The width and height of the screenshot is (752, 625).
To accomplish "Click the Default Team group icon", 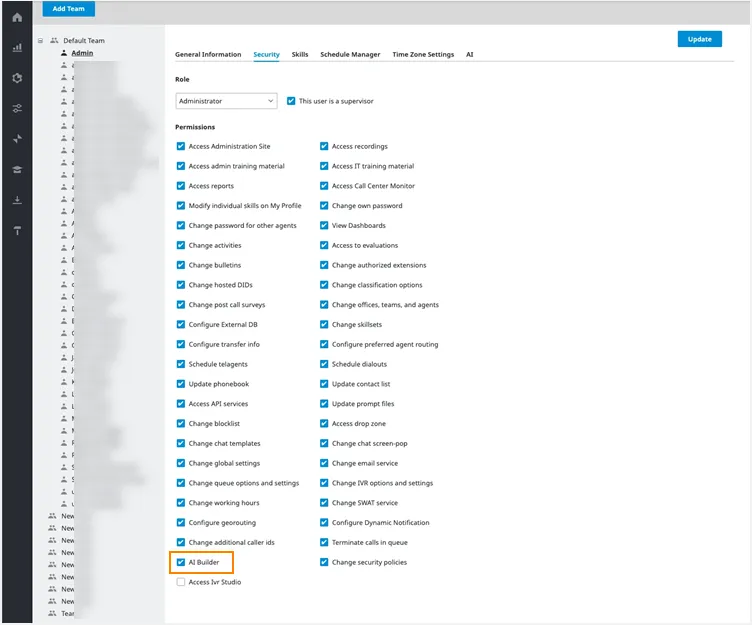I will (x=54, y=40).
